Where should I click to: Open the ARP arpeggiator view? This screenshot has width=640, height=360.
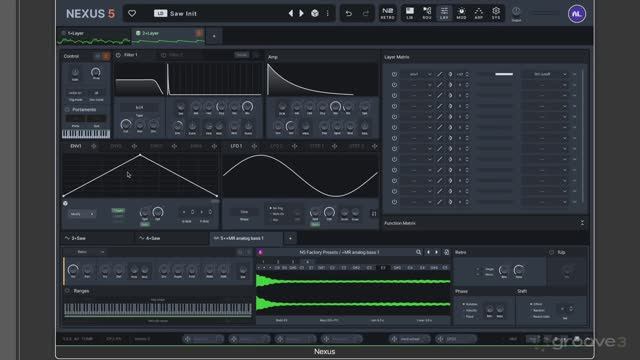pos(478,13)
